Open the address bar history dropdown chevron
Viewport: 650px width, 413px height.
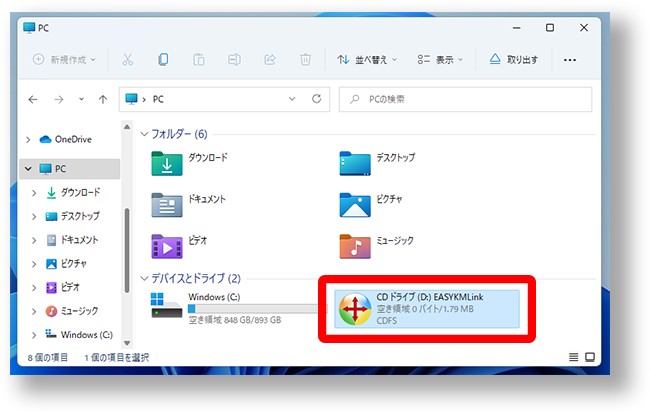tap(292, 99)
